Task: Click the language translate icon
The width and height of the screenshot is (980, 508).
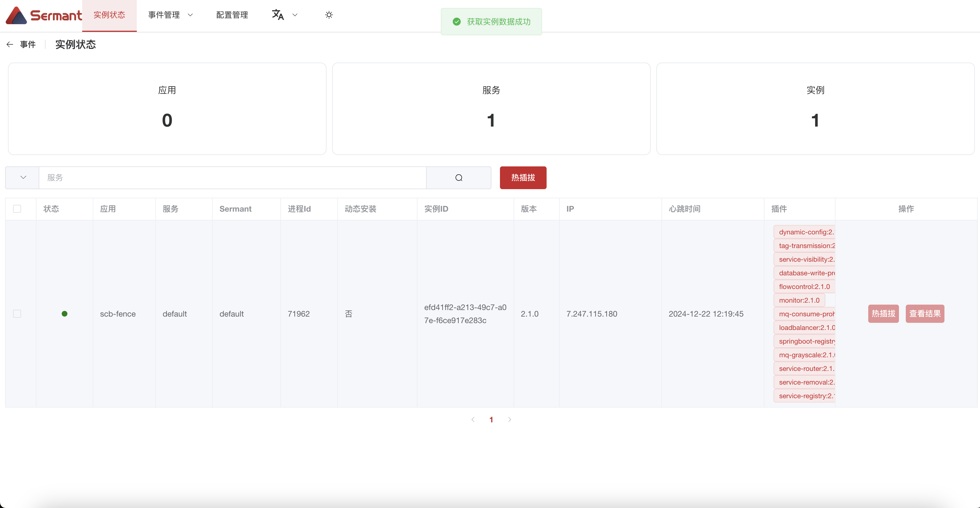Action: (278, 15)
